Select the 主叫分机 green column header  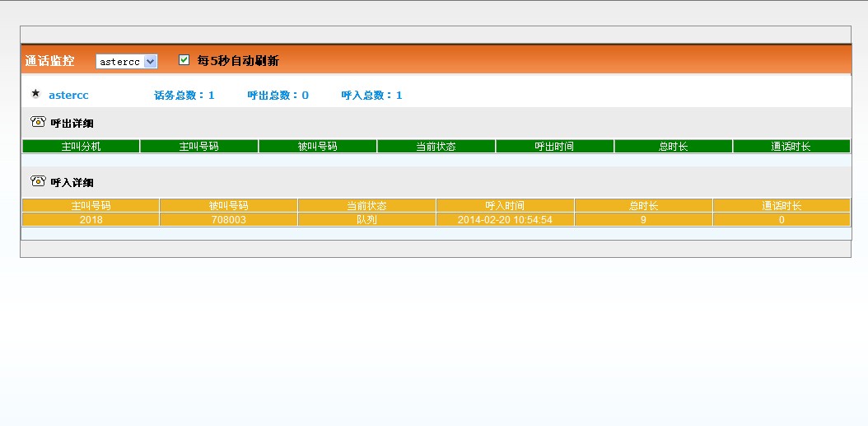tap(81, 147)
